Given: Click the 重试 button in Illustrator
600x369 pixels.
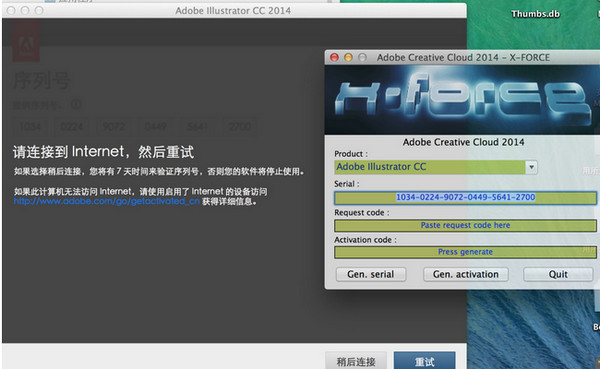Looking at the screenshot, I should coord(425,361).
